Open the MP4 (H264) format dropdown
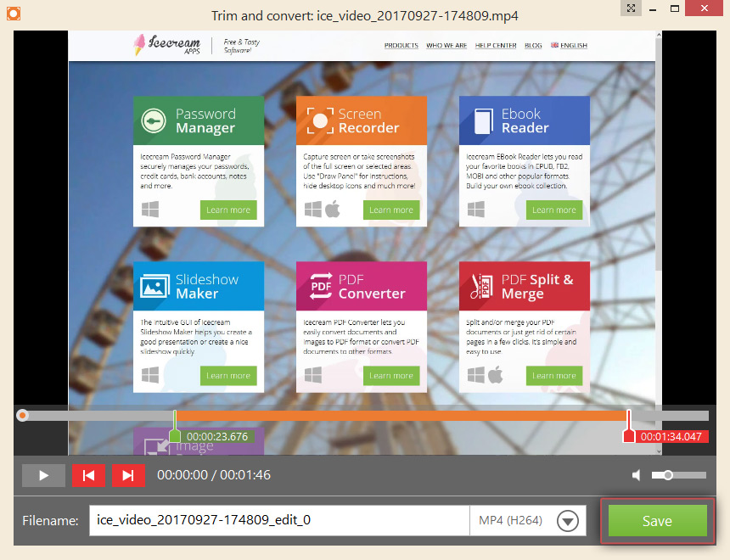The width and height of the screenshot is (730, 560). click(x=568, y=520)
